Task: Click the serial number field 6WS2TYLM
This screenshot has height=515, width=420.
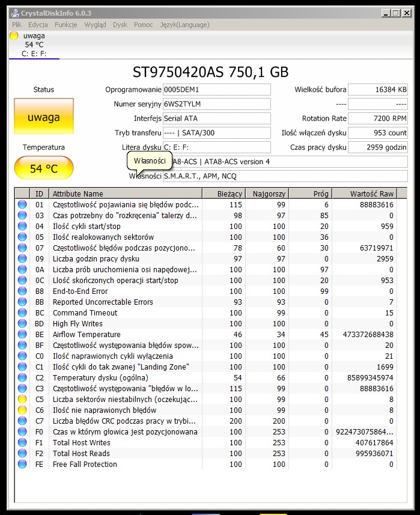Action: pyautogui.click(x=217, y=104)
